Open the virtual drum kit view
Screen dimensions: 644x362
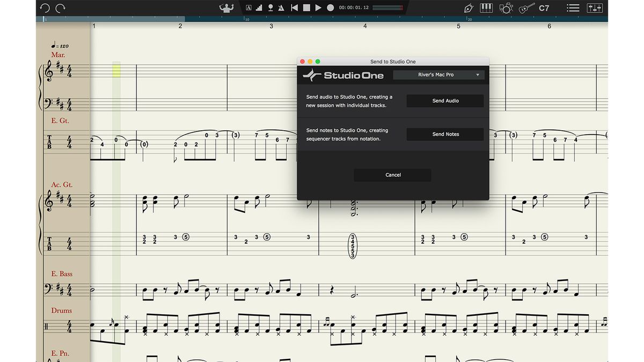(x=506, y=8)
